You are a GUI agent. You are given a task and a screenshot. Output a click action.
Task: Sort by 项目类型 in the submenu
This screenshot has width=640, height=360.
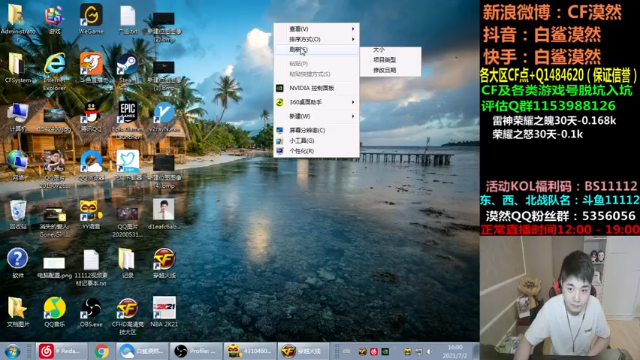391,60
